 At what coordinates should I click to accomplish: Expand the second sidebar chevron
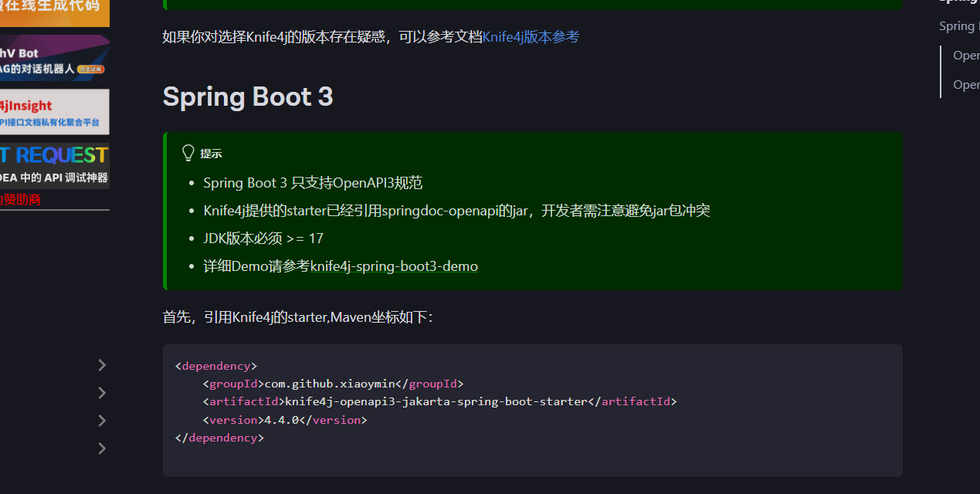(101, 392)
